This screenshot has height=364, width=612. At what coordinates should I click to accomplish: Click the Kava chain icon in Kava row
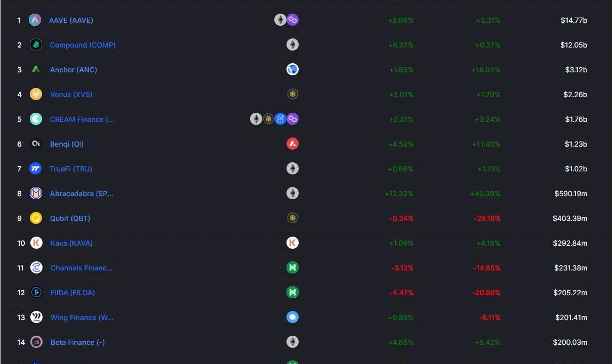(x=293, y=243)
